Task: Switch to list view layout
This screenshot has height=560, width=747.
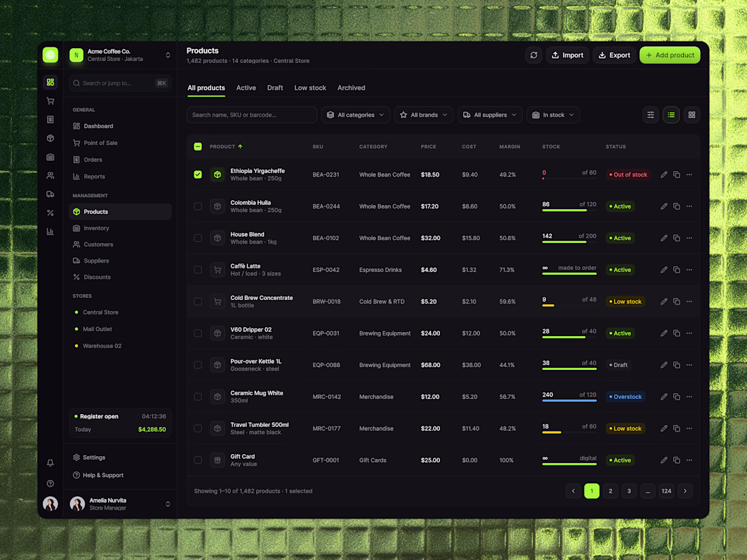Action: coord(671,115)
